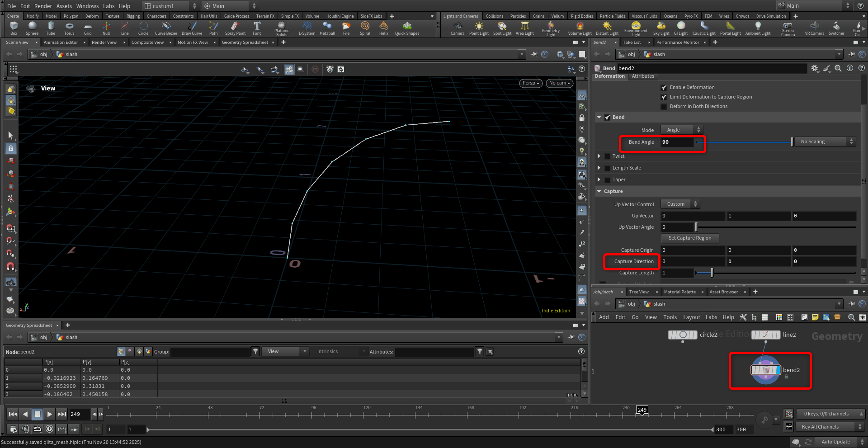Select the Camera shelf tool

(457, 28)
